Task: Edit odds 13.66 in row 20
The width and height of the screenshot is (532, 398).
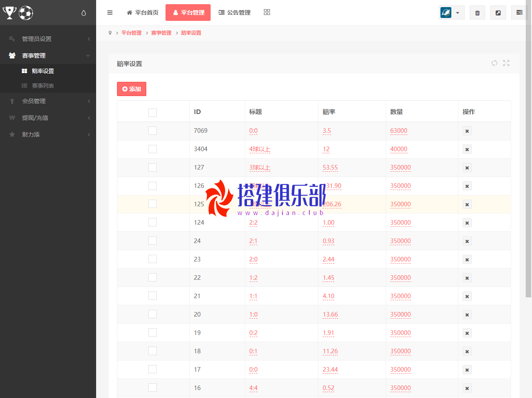Action: click(330, 315)
